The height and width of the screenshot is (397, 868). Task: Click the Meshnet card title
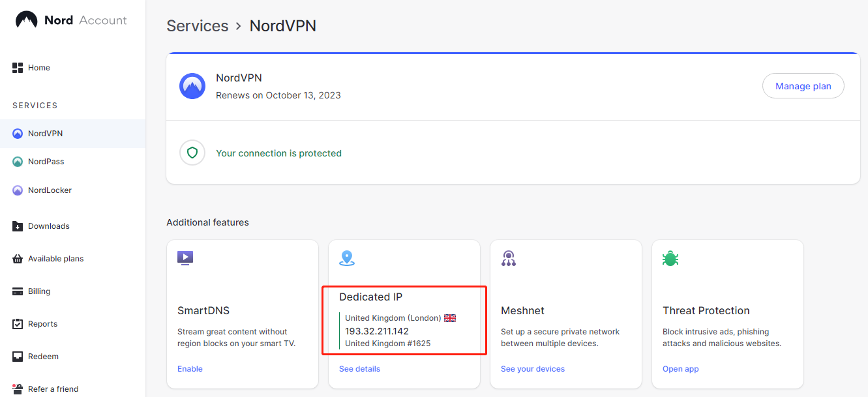pyautogui.click(x=522, y=311)
